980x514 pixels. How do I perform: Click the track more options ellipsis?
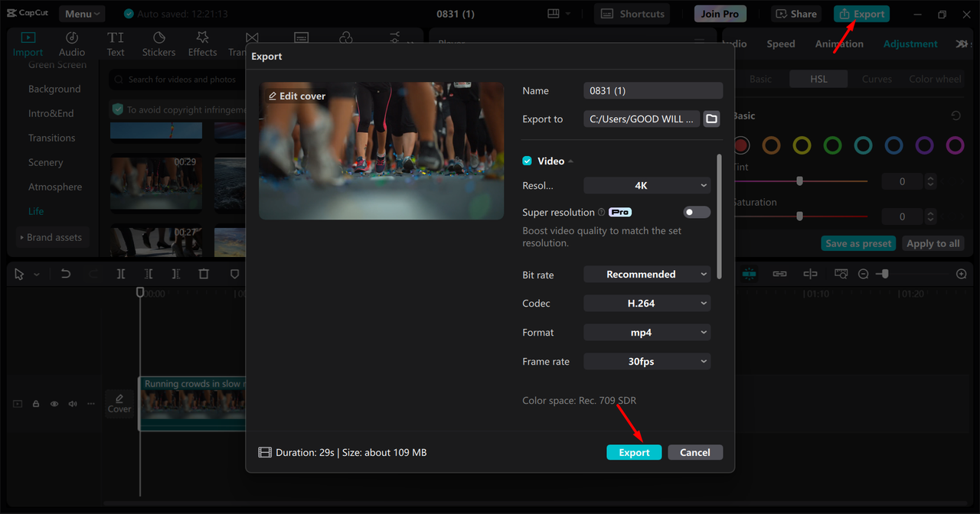coord(91,403)
